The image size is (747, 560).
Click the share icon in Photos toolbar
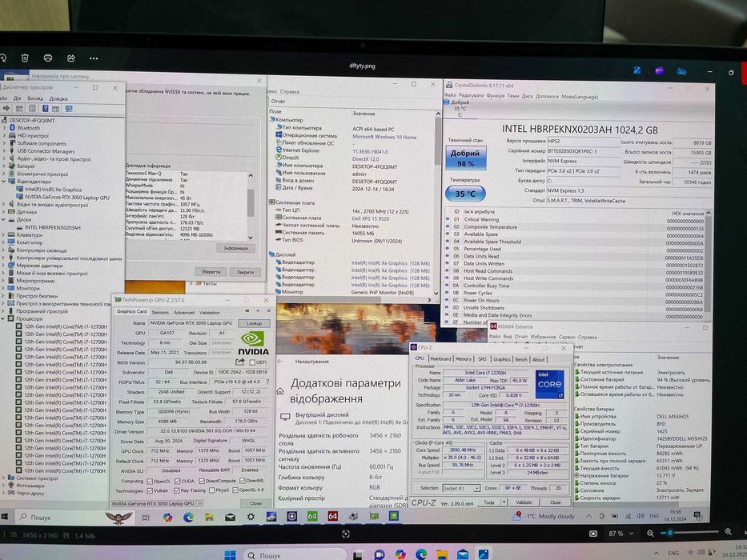pos(71,58)
